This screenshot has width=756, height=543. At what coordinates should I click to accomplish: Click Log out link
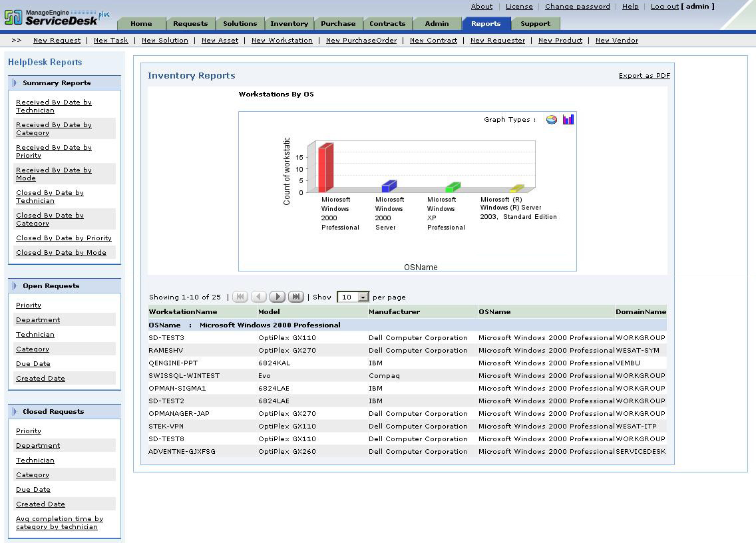pyautogui.click(x=665, y=6)
